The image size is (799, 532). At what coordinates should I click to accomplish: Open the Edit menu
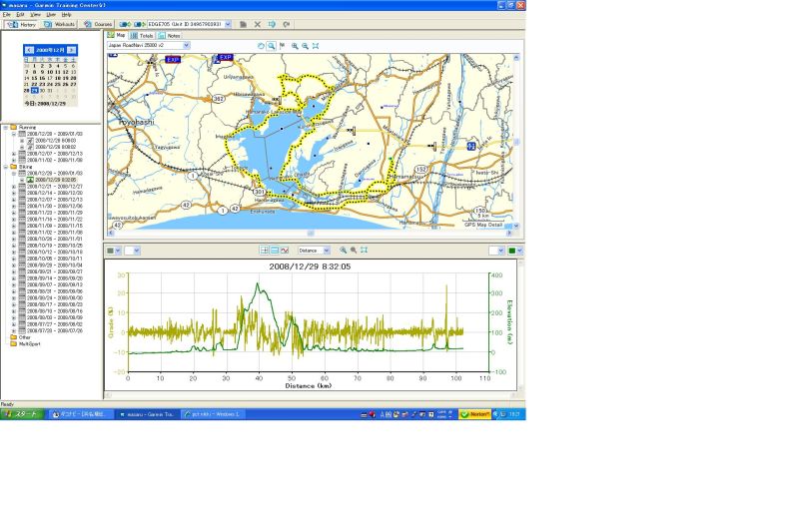(20, 15)
